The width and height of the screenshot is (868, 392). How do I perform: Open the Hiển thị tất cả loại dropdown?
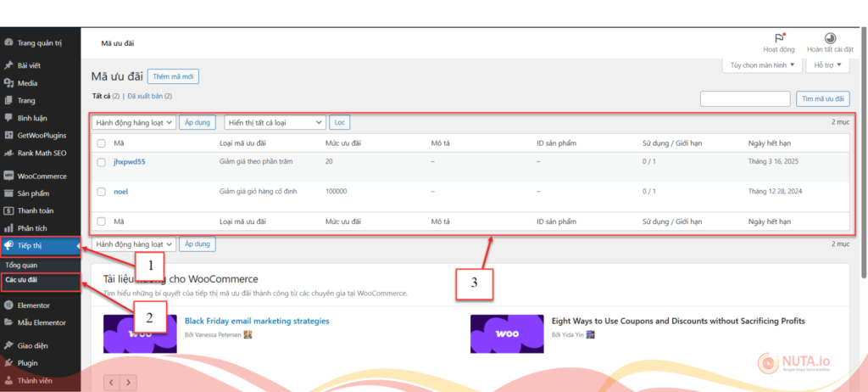[275, 122]
